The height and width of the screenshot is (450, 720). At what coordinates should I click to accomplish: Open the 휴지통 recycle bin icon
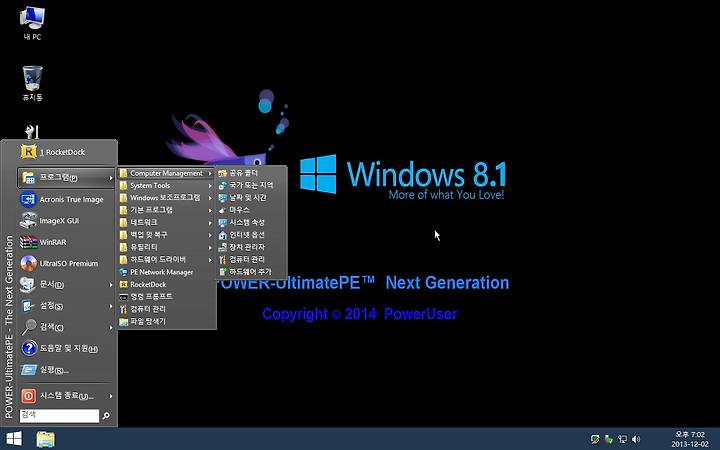coord(32,83)
